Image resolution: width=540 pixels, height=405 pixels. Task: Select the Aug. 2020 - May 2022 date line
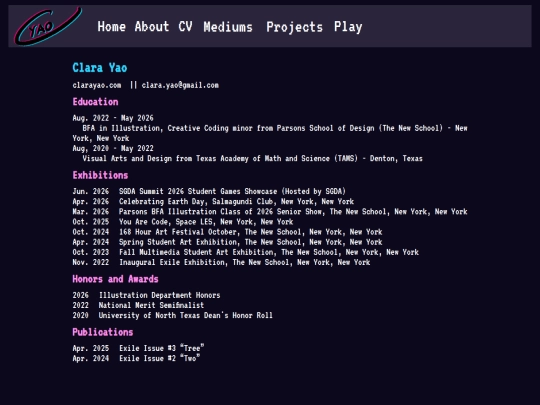pos(113,148)
